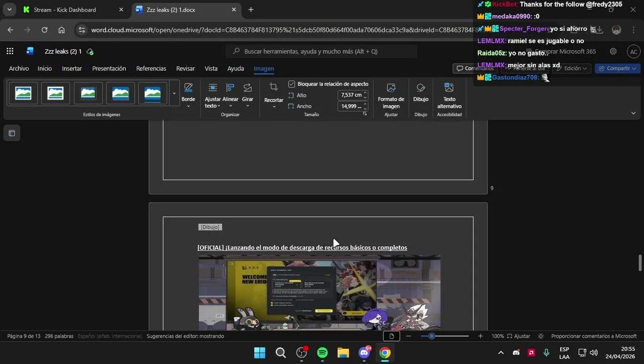Show hidden icons in system tray
Image resolution: width=644 pixels, height=364 pixels.
501,353
